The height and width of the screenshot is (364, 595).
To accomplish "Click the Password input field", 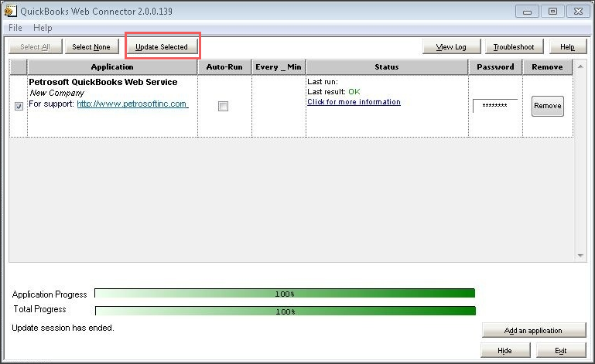I will pyautogui.click(x=495, y=106).
